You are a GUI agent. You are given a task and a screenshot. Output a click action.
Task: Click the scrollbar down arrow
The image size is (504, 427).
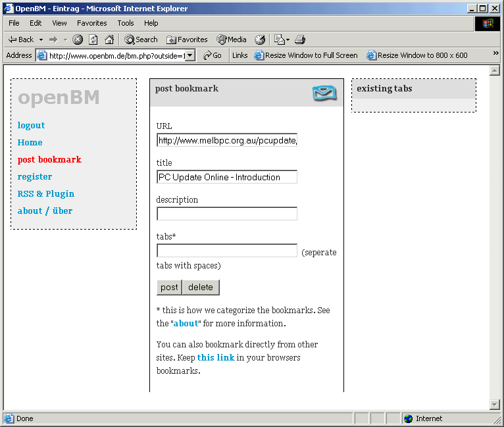494,405
